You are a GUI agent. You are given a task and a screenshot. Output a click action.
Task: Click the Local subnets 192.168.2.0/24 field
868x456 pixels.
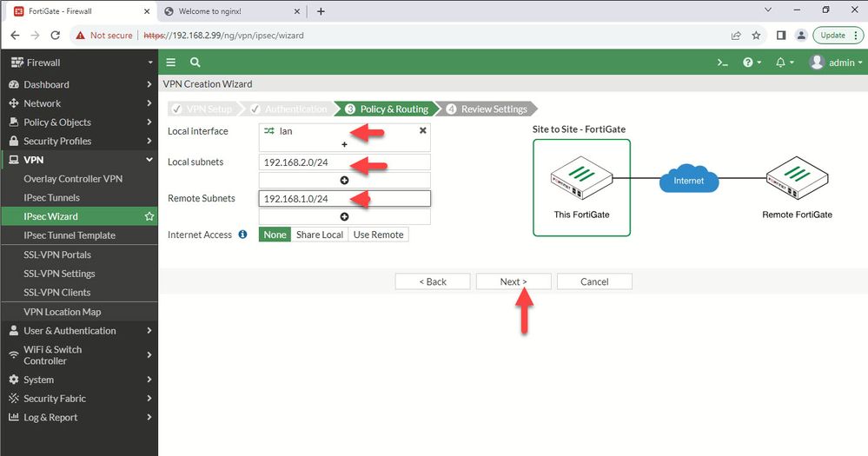[344, 162]
